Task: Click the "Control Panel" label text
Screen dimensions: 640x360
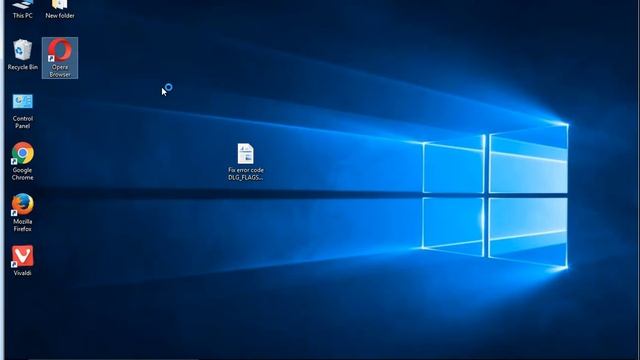Action: (x=22, y=122)
